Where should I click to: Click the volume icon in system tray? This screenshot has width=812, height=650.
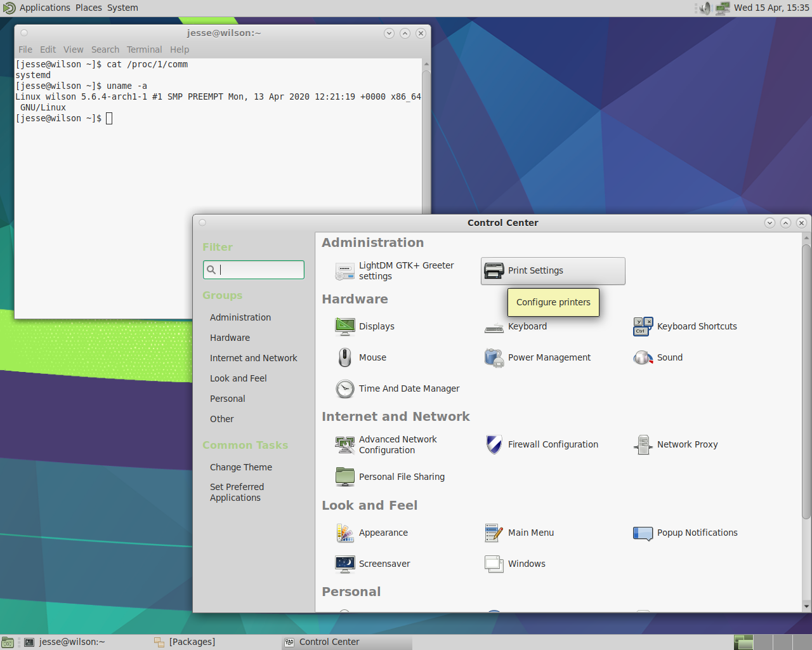pyautogui.click(x=704, y=8)
